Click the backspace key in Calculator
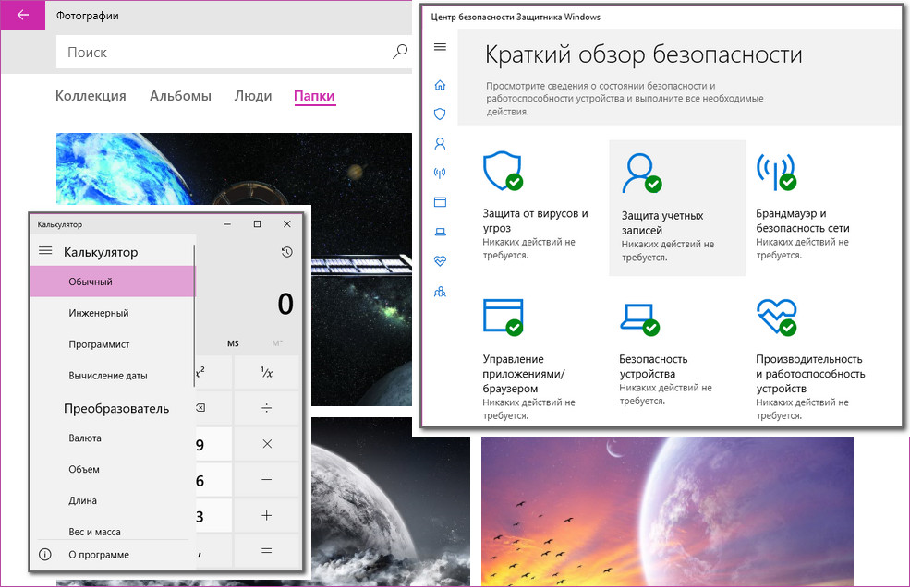The width and height of the screenshot is (910, 588). (x=200, y=408)
